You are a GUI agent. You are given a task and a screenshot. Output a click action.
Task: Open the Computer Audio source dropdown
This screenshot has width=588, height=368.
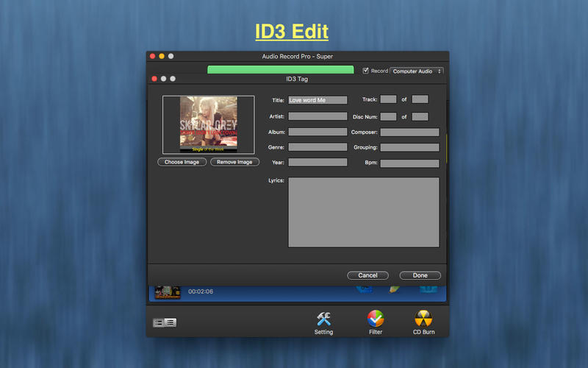pyautogui.click(x=417, y=71)
